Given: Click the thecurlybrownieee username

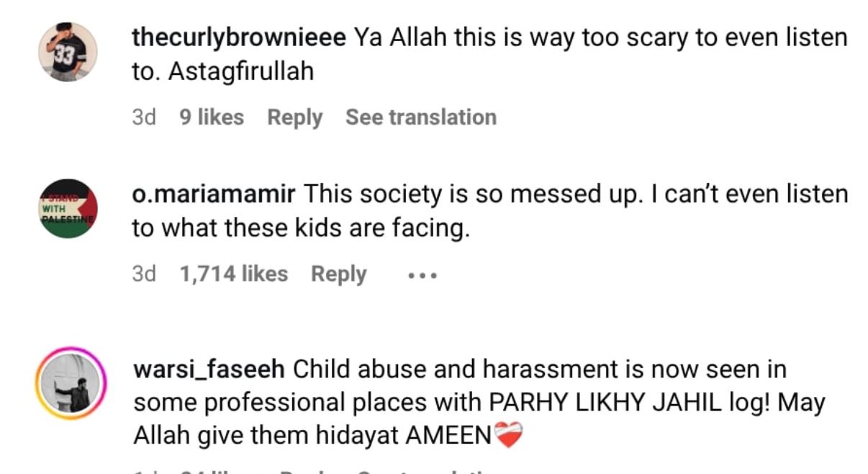Looking at the screenshot, I should coord(240,38).
